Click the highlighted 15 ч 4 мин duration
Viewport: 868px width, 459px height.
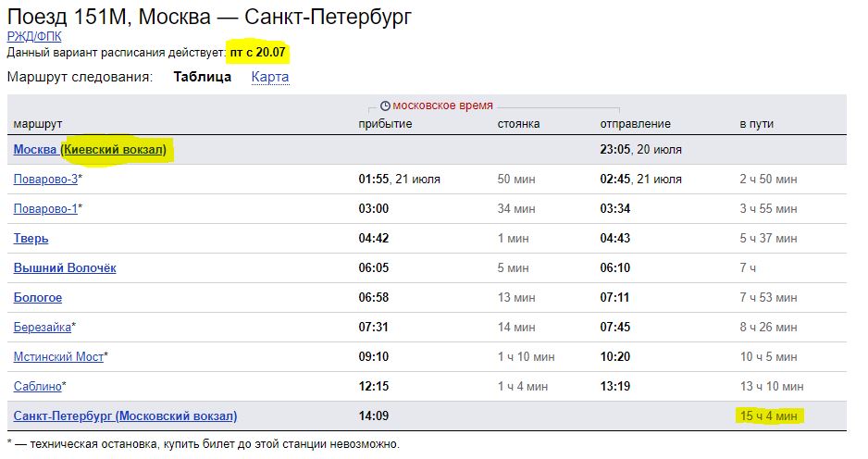(769, 416)
